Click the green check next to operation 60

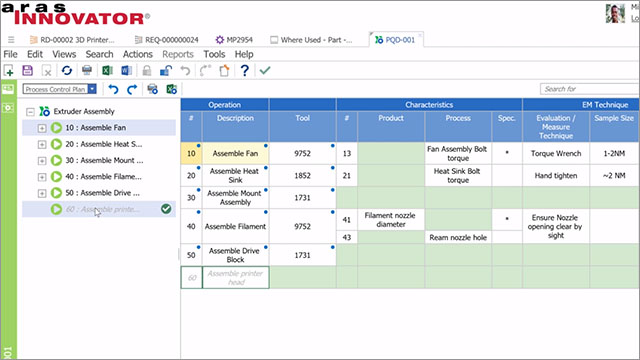click(166, 209)
